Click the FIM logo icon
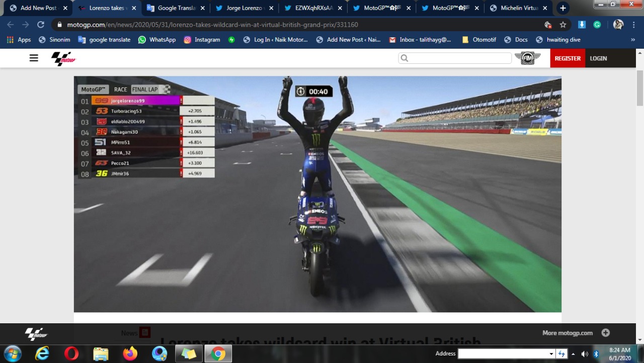 click(x=527, y=58)
